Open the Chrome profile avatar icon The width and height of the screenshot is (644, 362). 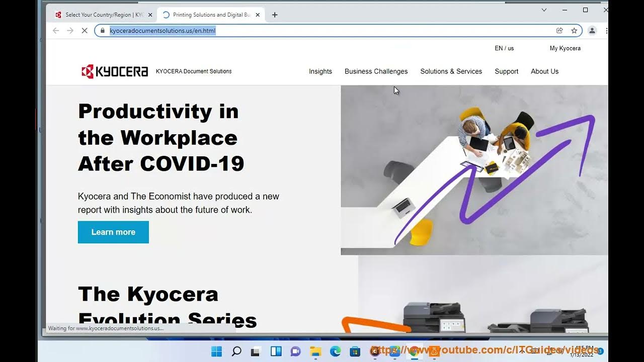click(x=592, y=31)
